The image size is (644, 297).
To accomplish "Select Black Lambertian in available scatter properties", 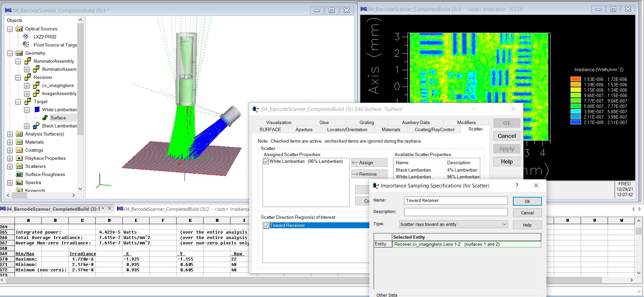I will 437,170.
